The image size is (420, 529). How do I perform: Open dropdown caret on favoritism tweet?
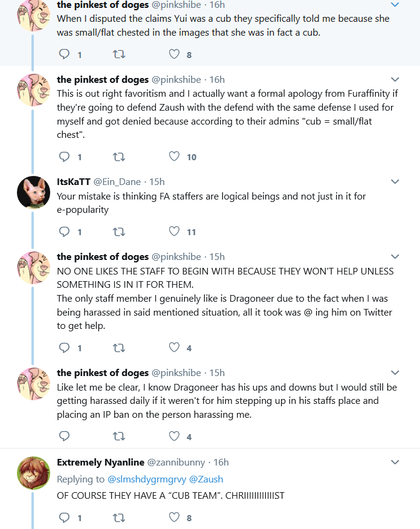coord(395,80)
